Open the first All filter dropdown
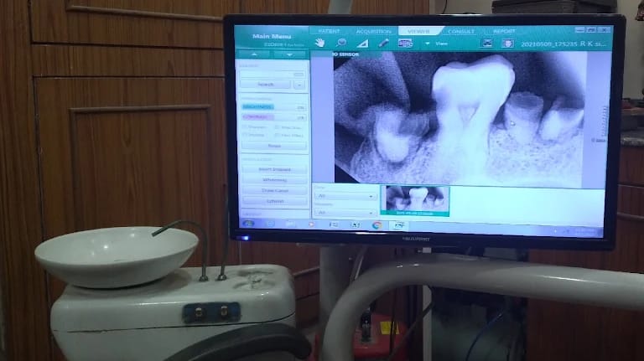Image resolution: width=644 pixels, height=361 pixels. coord(345,196)
